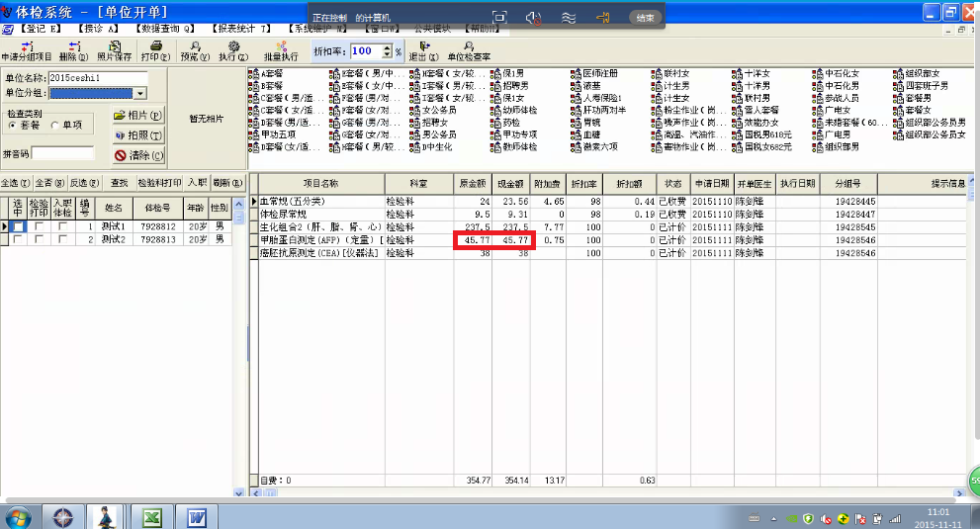Click the 打印 printer icon
This screenshot has height=529, width=980.
tap(158, 45)
